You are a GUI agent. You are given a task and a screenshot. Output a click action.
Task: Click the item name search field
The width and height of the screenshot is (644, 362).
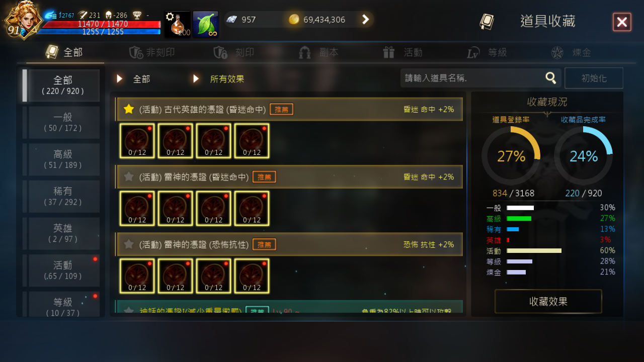(480, 78)
